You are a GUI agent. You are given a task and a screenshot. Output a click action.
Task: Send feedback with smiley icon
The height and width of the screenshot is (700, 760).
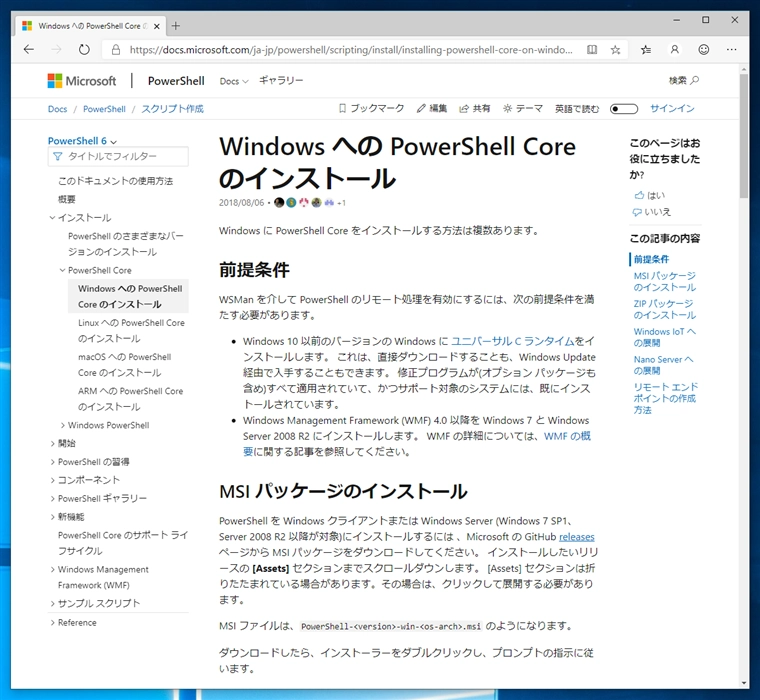703,49
